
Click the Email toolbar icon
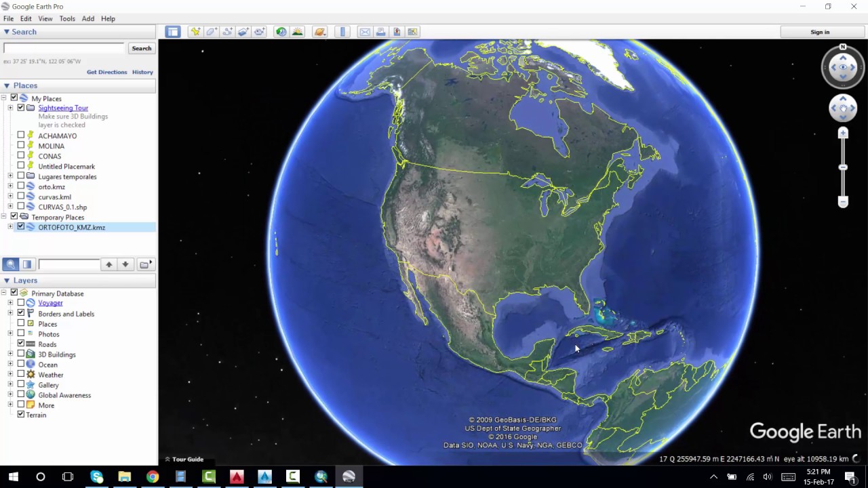pos(365,32)
